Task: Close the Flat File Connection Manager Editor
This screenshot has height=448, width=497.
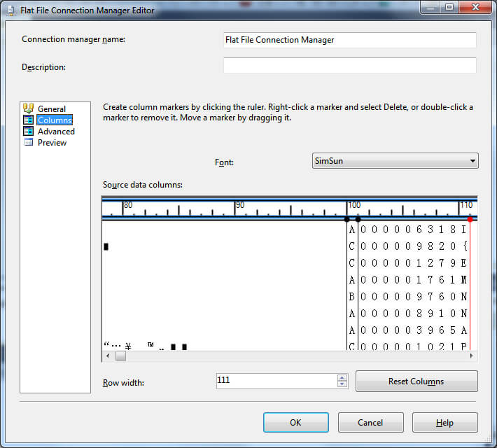Action: 475,7
